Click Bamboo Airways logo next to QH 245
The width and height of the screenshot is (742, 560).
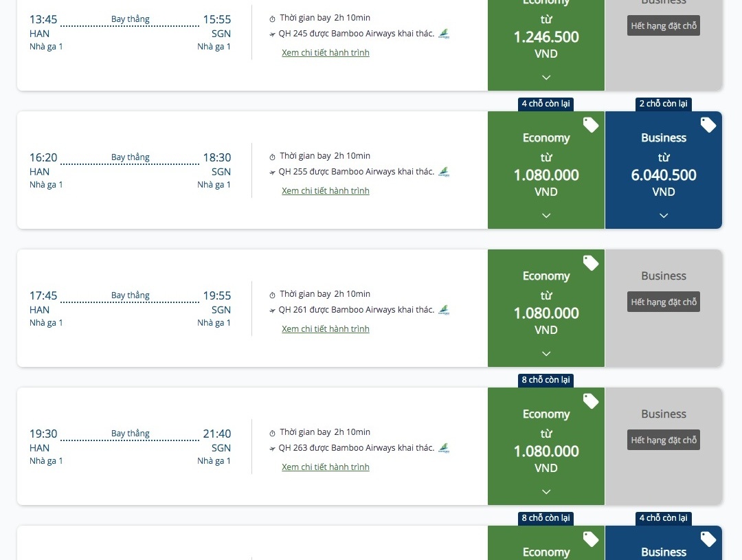point(444,34)
